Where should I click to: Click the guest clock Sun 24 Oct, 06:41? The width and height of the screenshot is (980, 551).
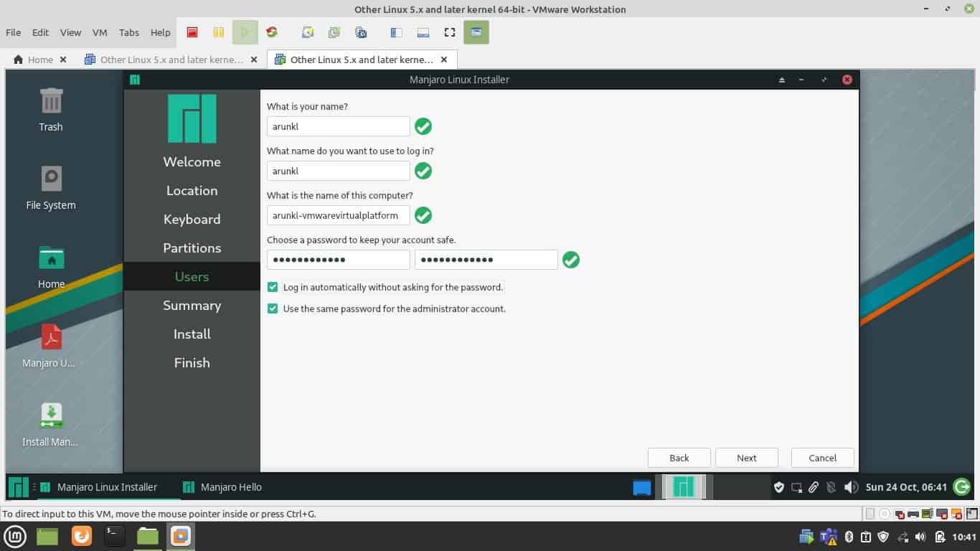[906, 487]
